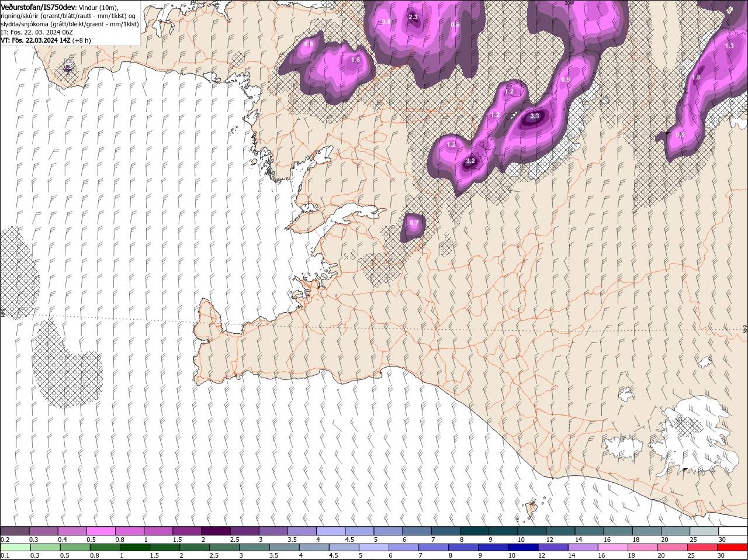Viewport: 748px width, 560px height.
Task: Pick lower legend green swatch 0.5 to 0.8
Action: pos(75,547)
